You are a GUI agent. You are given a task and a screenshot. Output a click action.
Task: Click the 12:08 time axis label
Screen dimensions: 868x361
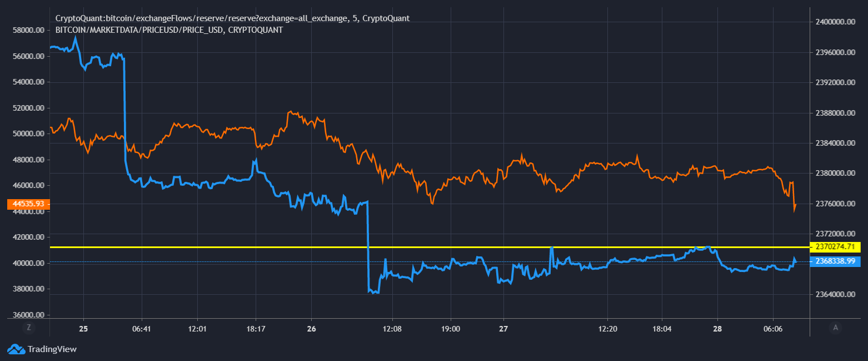pyautogui.click(x=392, y=329)
